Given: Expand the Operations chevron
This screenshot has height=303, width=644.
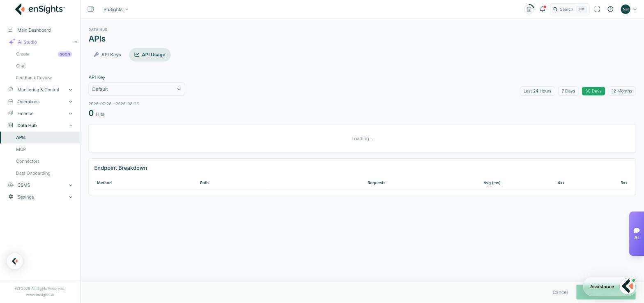Looking at the screenshot, I should 71,102.
